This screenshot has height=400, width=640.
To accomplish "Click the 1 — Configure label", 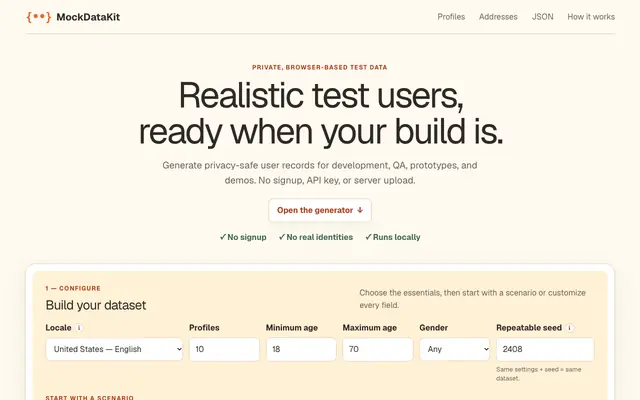I will point(73,288).
